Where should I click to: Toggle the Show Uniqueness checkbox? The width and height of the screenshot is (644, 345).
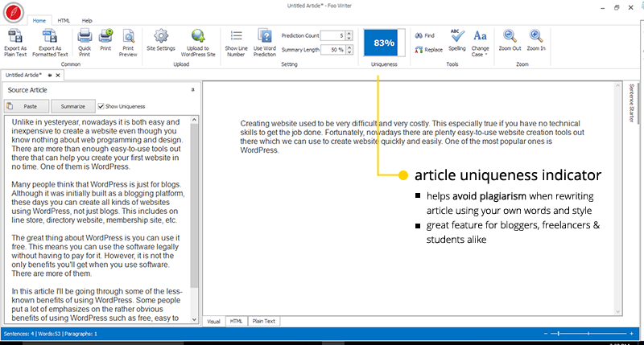[x=101, y=106]
